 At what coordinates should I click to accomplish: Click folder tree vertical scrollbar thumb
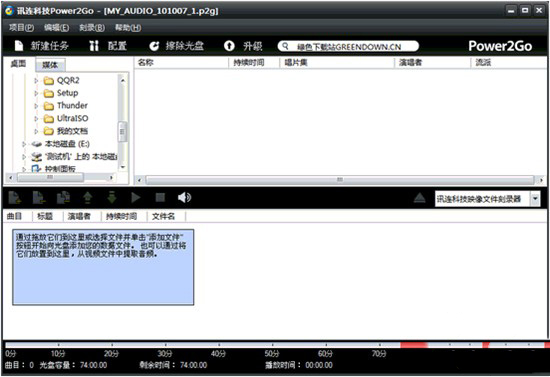122,132
